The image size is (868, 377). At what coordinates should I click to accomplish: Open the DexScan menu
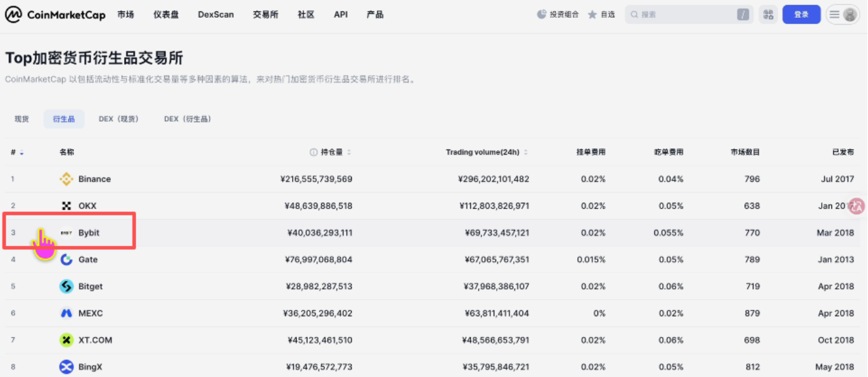point(215,15)
